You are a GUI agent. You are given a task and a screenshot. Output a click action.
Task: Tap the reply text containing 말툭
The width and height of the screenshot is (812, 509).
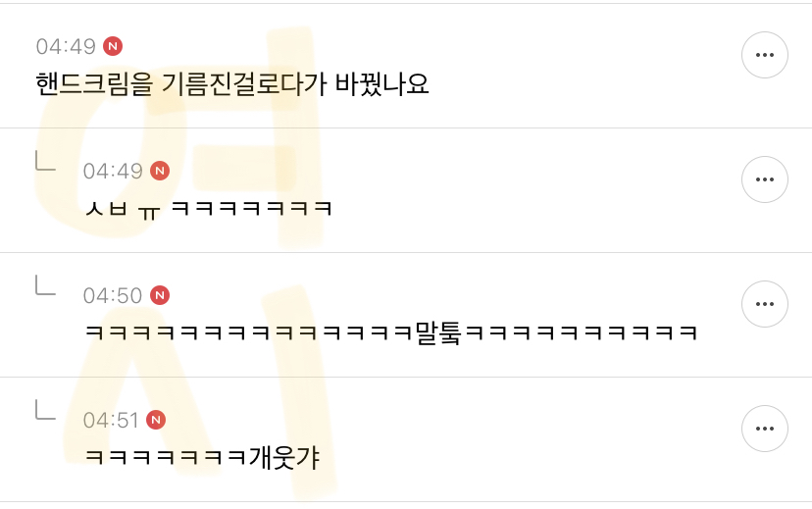click(391, 332)
